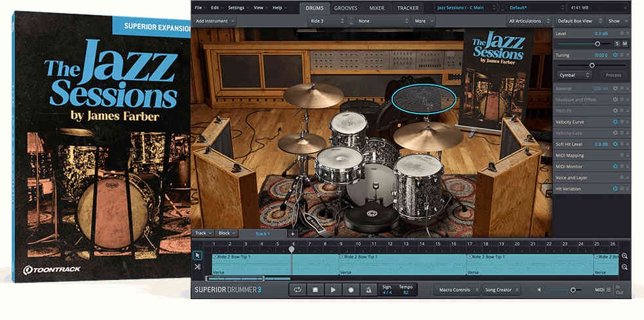Open Level property menu icon

pyautogui.click(x=622, y=33)
